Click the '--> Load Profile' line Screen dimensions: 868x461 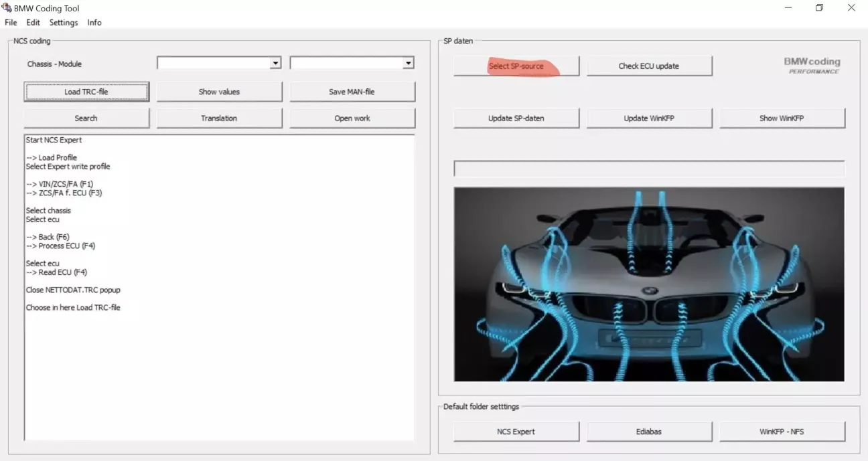(52, 158)
